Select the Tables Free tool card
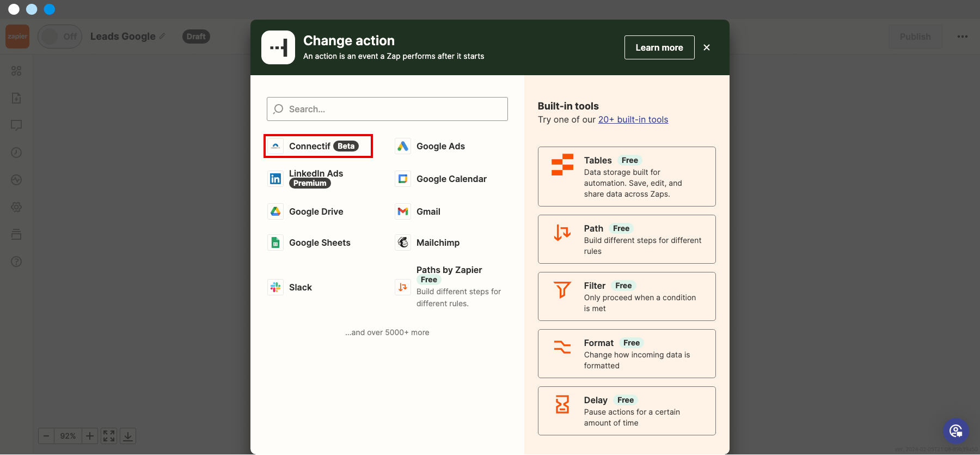This screenshot has height=455, width=980. pyautogui.click(x=627, y=177)
